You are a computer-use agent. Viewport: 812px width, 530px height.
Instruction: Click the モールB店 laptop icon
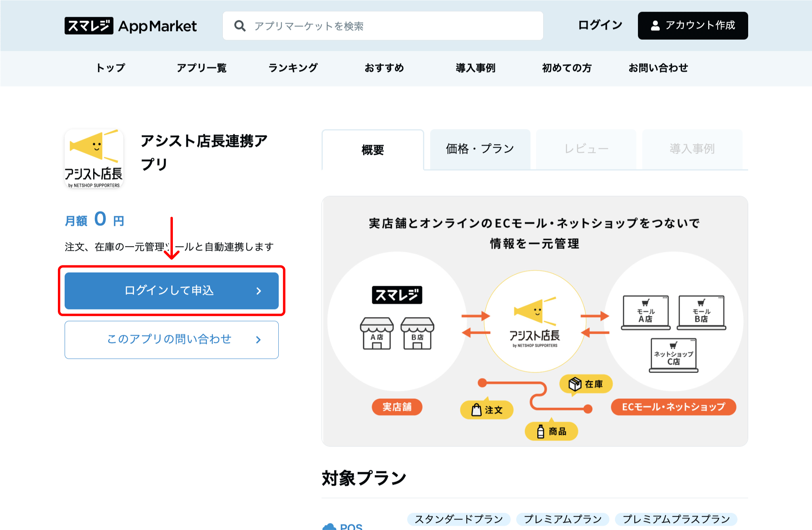pos(701,313)
